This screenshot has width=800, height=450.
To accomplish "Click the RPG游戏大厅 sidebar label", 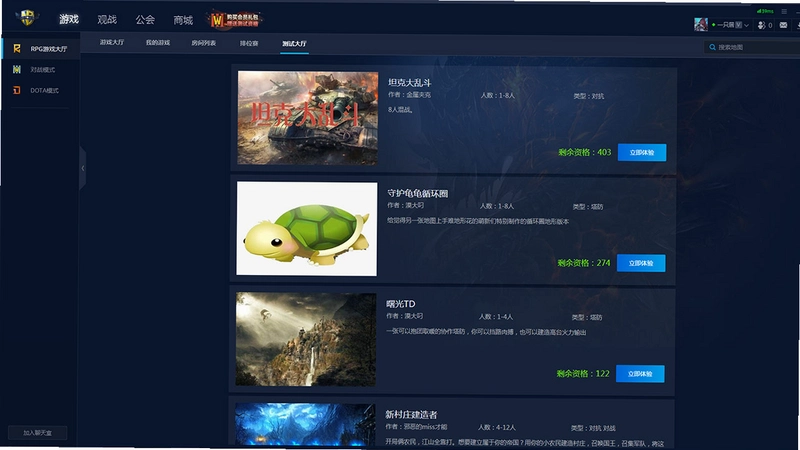I will (48, 49).
